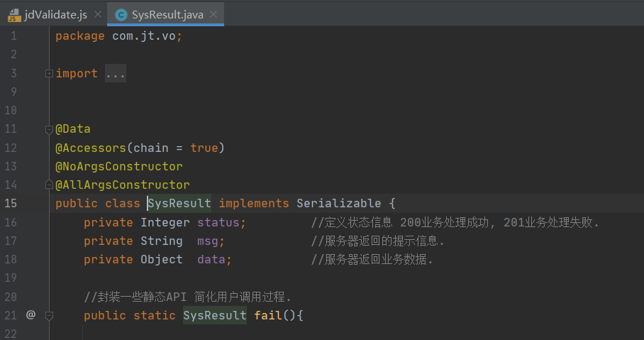Click the import keyword on line 3
Image resolution: width=644 pixels, height=340 pixels.
(77, 74)
